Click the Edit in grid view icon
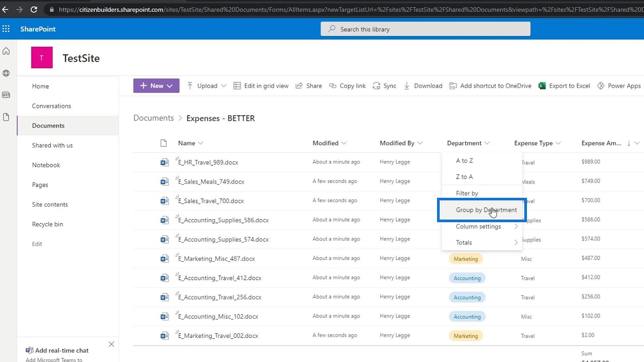This screenshot has height=362, width=644. 237,86
